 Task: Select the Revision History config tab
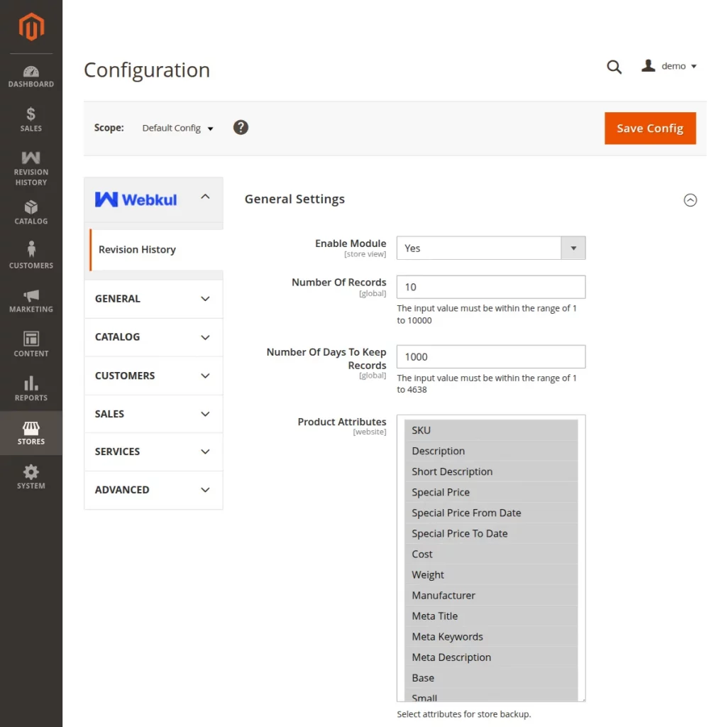[x=157, y=249]
